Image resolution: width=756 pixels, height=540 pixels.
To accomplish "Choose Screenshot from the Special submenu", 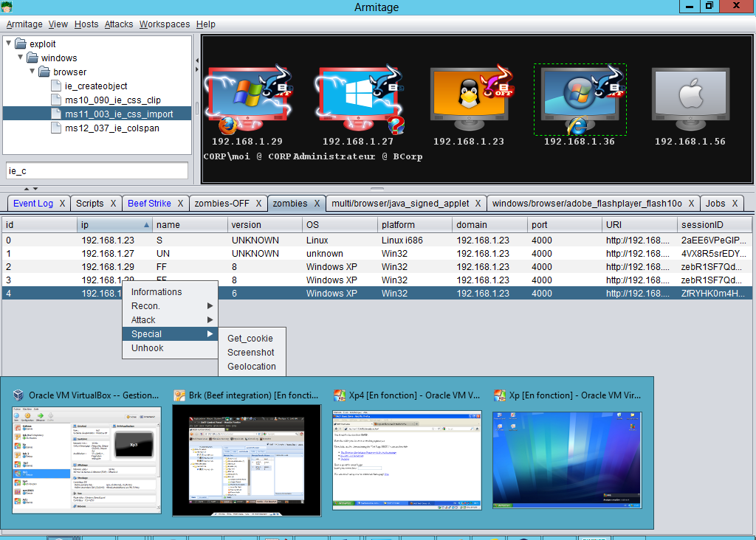I will coord(251,353).
